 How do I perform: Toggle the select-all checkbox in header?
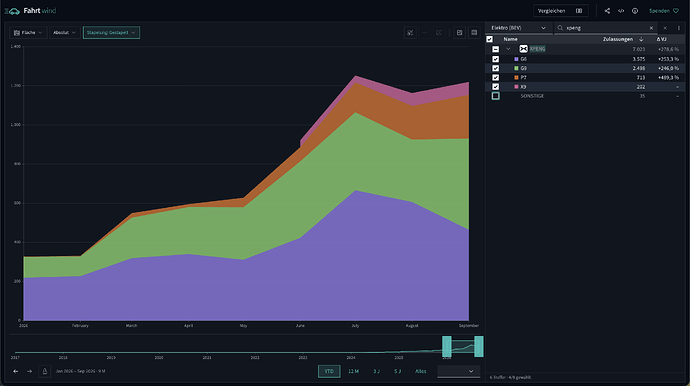click(x=489, y=39)
